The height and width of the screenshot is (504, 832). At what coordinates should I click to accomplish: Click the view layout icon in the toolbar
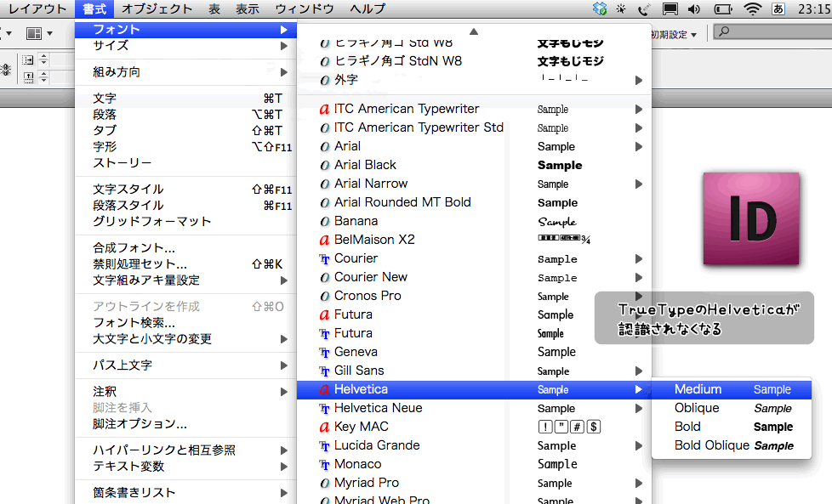34,34
